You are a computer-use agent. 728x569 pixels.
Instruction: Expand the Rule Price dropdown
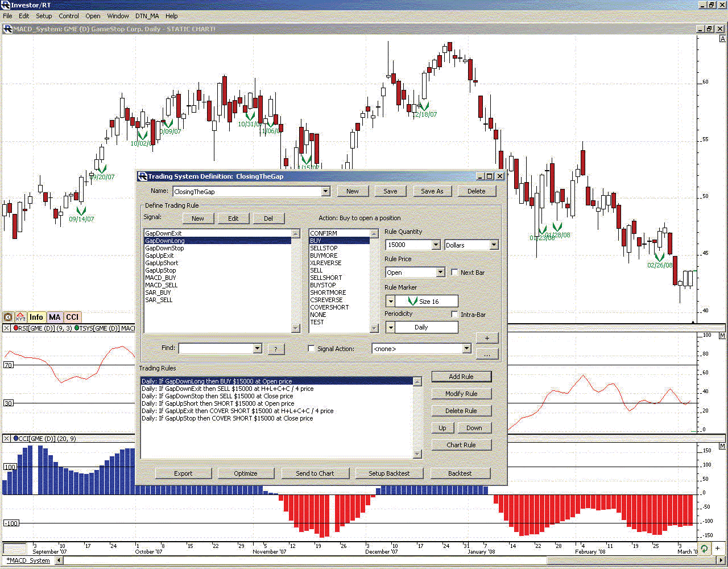(x=440, y=273)
